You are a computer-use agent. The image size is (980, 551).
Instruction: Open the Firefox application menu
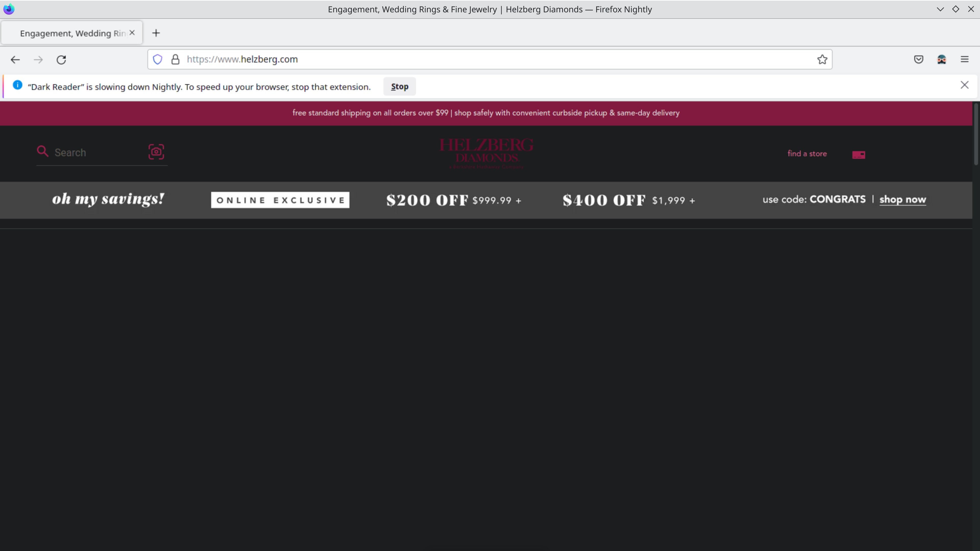[x=965, y=59]
